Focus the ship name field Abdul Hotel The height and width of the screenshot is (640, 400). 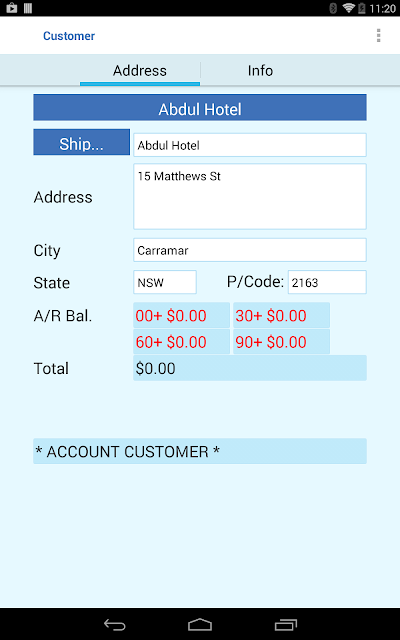pyautogui.click(x=250, y=145)
